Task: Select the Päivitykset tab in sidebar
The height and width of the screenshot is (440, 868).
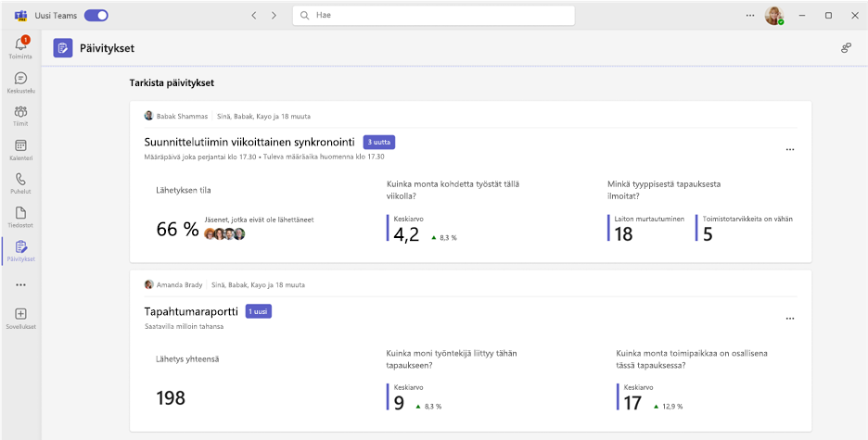Action: point(20,250)
